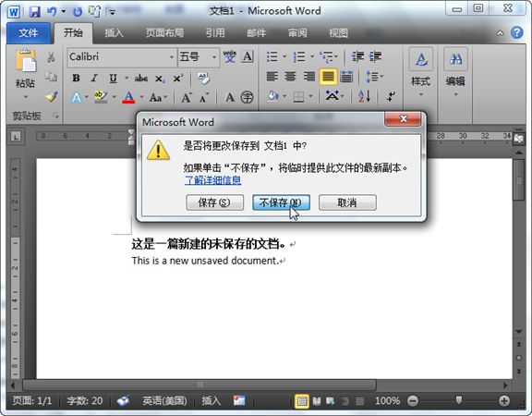Click the Paste clipboard icon

pos(26,61)
